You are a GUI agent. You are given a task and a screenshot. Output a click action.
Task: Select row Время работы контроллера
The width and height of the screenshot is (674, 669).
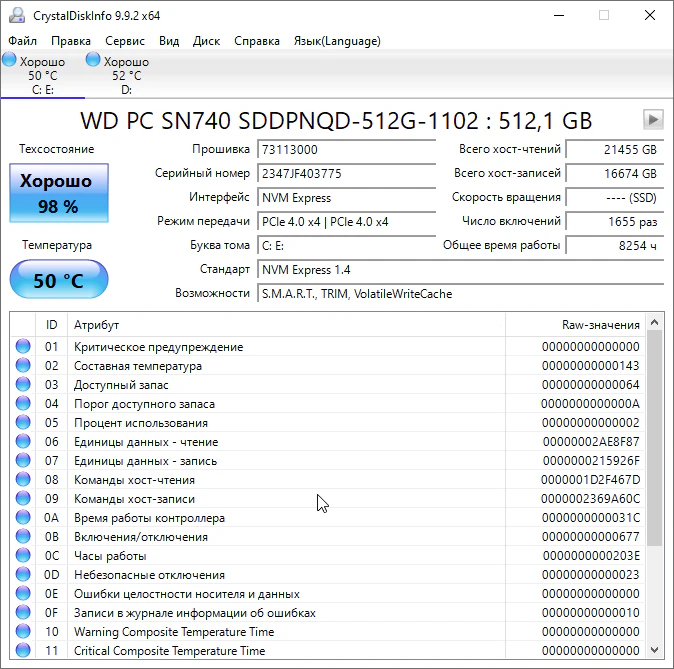[328, 518]
